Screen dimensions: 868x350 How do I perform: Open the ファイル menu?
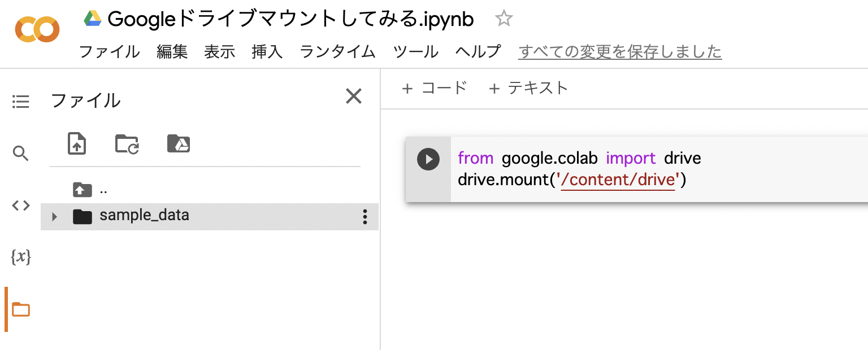tap(109, 51)
